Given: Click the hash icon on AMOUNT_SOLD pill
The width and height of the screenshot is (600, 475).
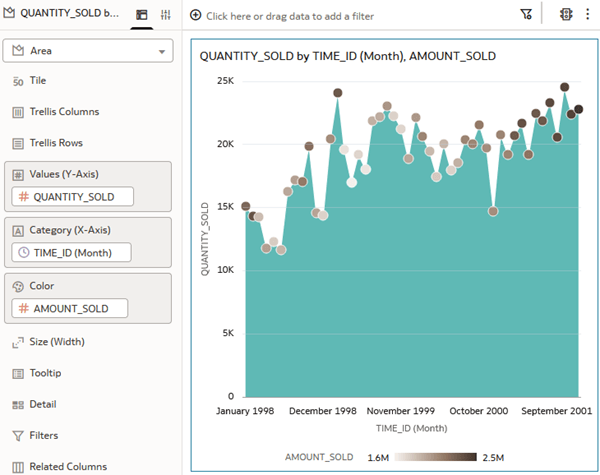Looking at the screenshot, I should pyautogui.click(x=24, y=308).
